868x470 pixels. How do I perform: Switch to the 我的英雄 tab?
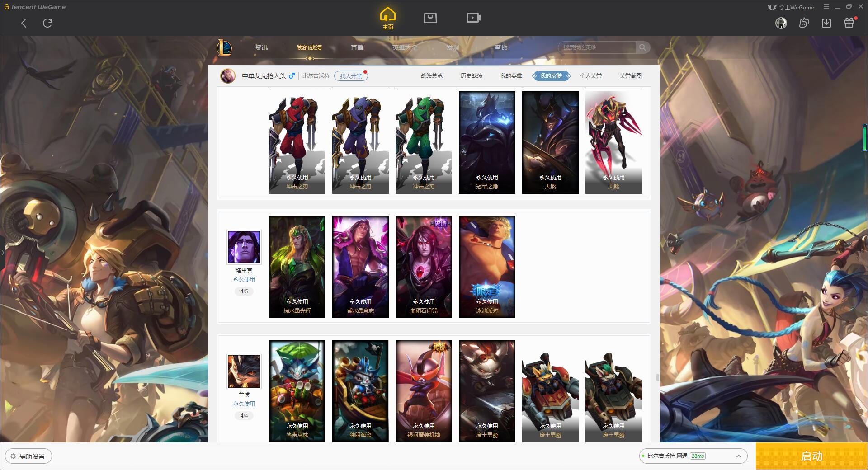[511, 76]
